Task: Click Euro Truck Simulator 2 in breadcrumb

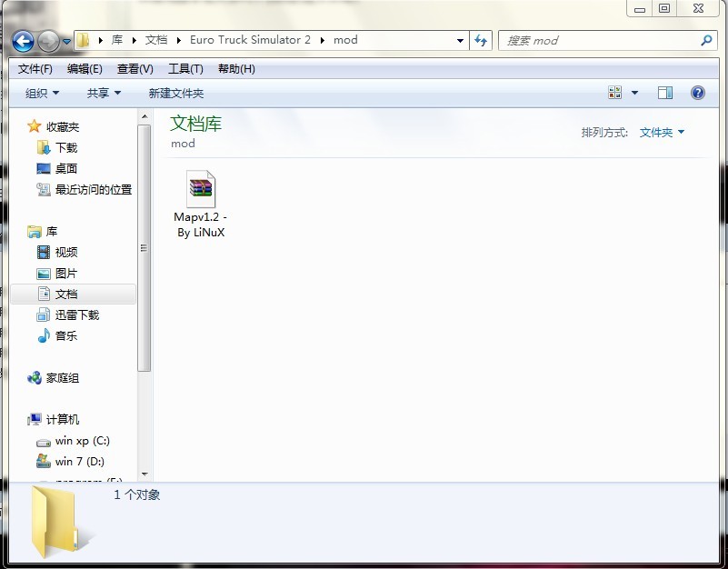Action: point(250,40)
